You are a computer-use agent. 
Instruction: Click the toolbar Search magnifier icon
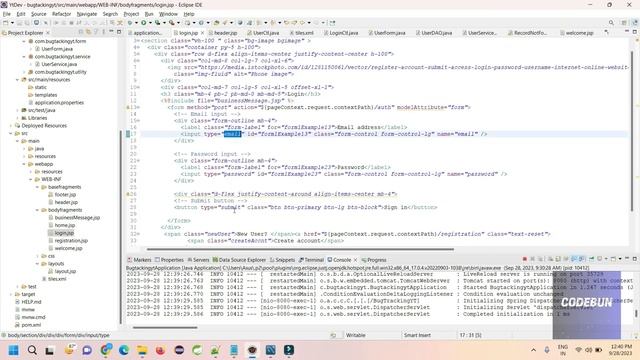pos(611,23)
